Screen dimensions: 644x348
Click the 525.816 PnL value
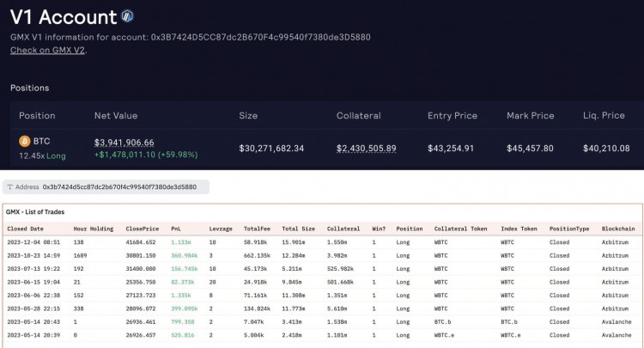pyautogui.click(x=182, y=335)
